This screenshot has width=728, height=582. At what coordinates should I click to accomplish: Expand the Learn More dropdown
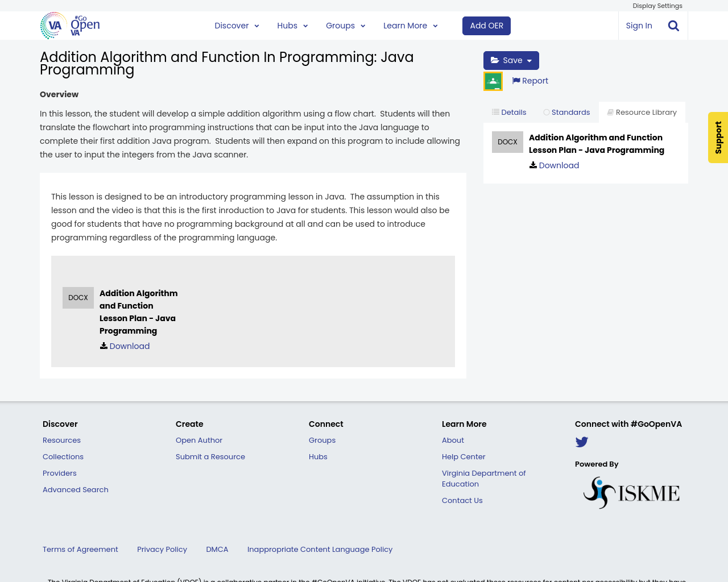point(410,26)
